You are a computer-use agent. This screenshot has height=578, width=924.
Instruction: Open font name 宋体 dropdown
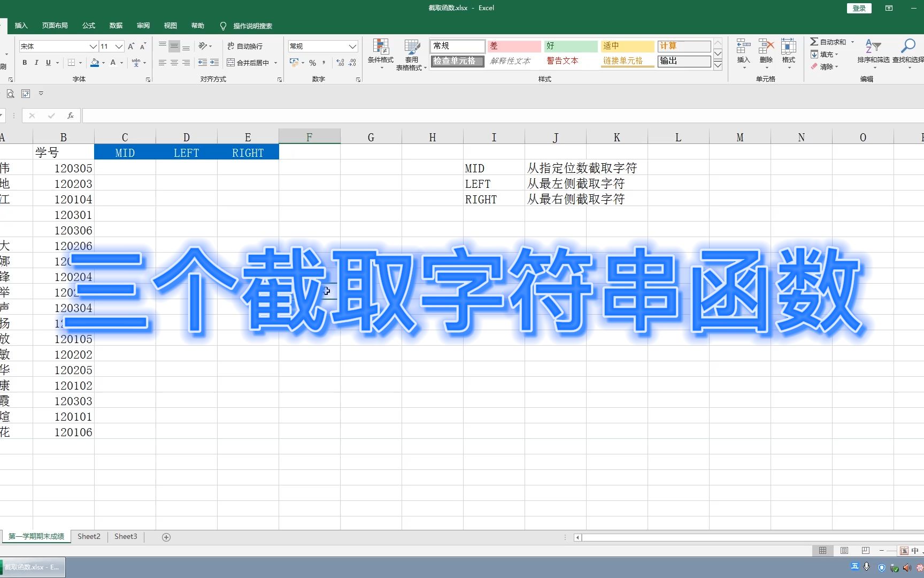click(93, 47)
